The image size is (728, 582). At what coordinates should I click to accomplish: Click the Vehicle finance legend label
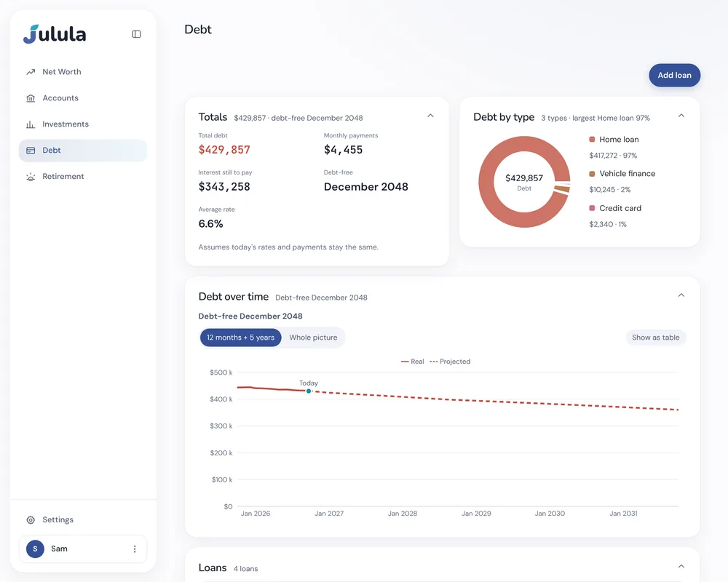pyautogui.click(x=628, y=174)
